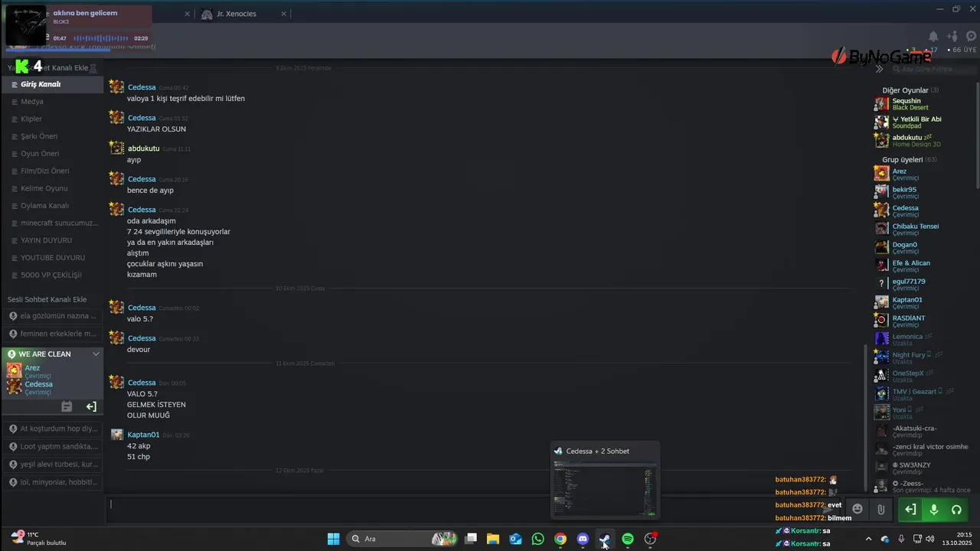Screen dimensions: 980x551
Task: Expand the Diğer Oyunlar member group
Action: click(910, 90)
